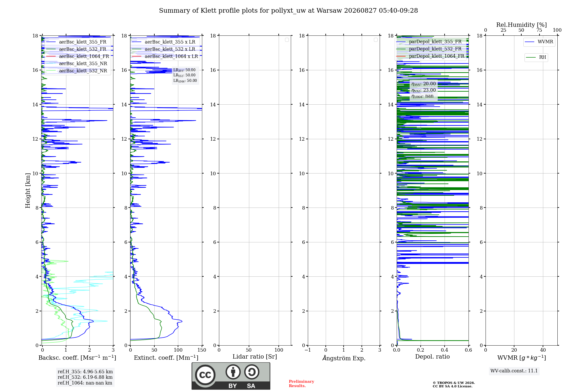Click the BY attribution person icon

233,372
